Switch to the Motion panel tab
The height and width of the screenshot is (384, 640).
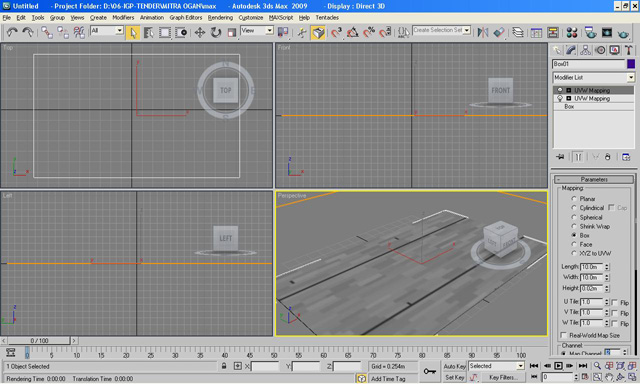tap(600, 50)
